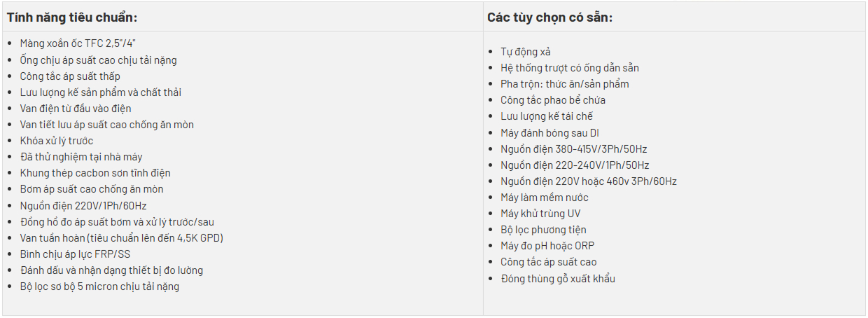Click "Van điện từ đầu vào điện" text

click(76, 109)
